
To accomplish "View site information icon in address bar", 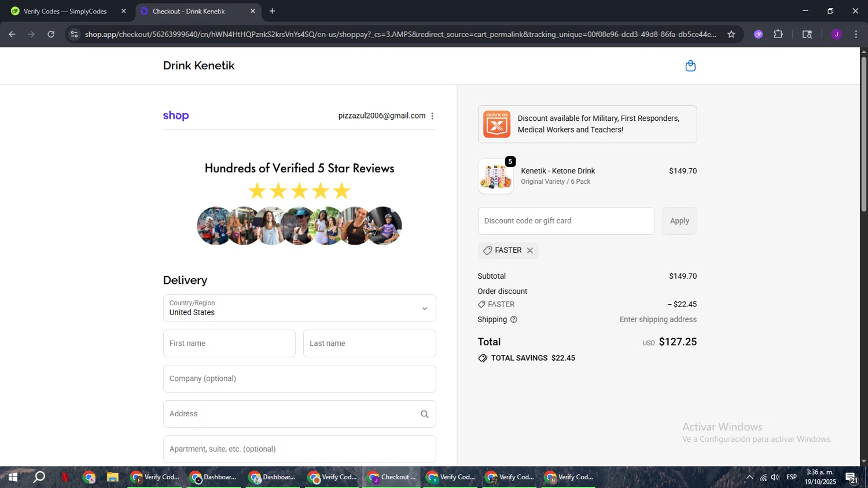I will [74, 34].
